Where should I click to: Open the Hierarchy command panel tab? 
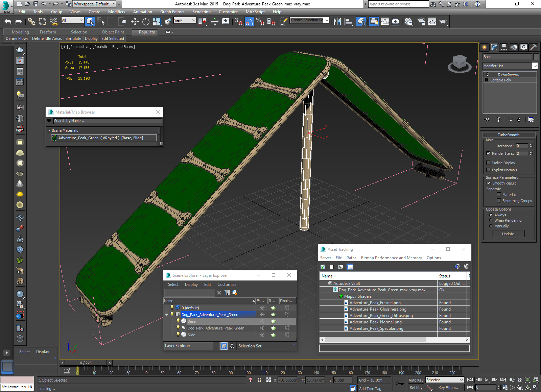tap(504, 47)
